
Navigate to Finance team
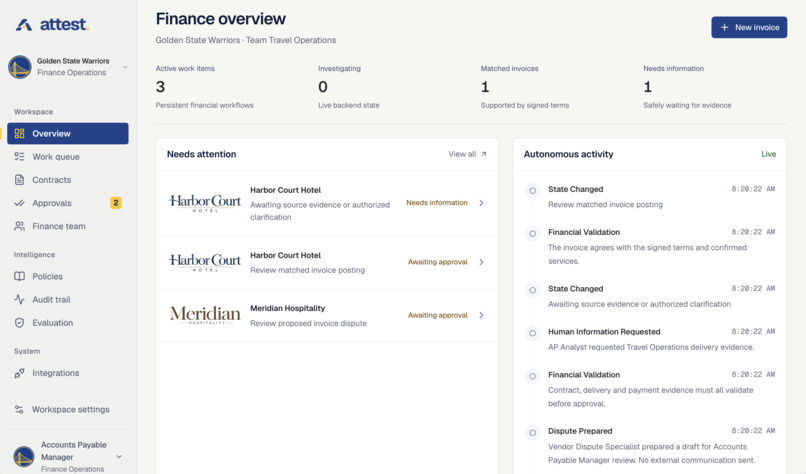pos(68,226)
